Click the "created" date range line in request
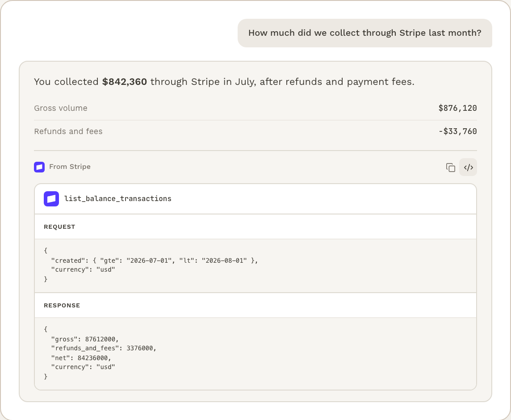The image size is (511, 420). point(155,260)
